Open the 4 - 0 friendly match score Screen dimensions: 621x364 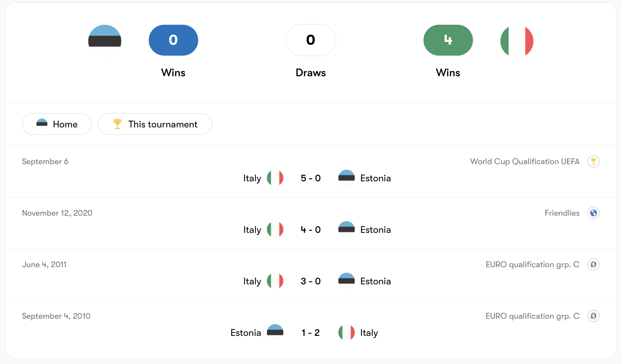tap(310, 230)
